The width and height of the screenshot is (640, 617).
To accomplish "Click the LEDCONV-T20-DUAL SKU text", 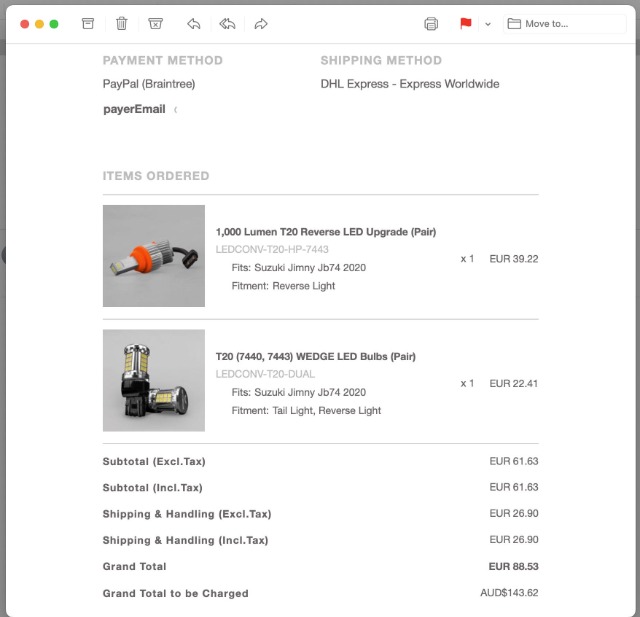I will click(x=265, y=374).
